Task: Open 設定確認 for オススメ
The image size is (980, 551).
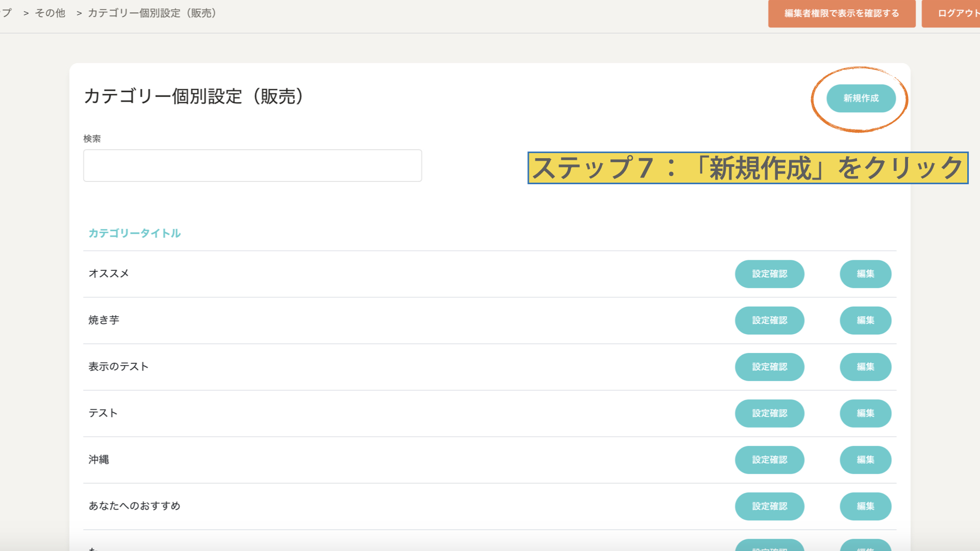Action: 769,274
